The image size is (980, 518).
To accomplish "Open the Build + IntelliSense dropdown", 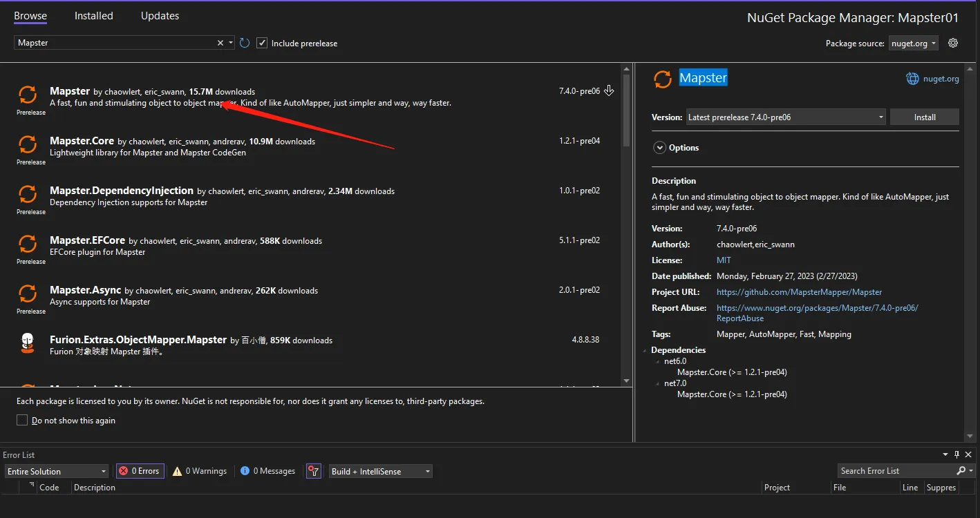I will pos(381,471).
